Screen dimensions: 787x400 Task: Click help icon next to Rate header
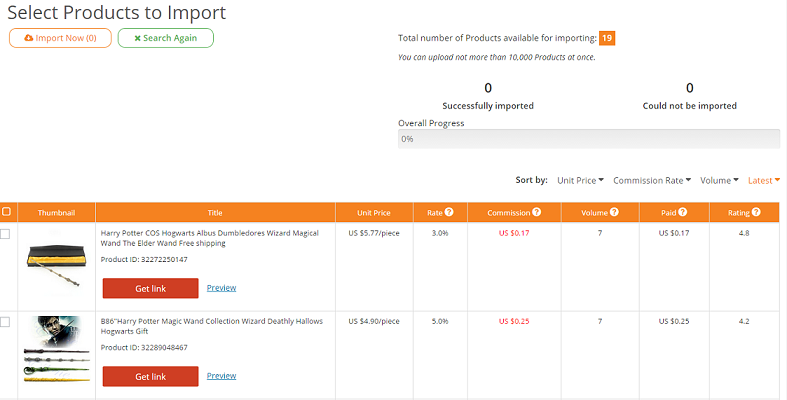(x=449, y=212)
